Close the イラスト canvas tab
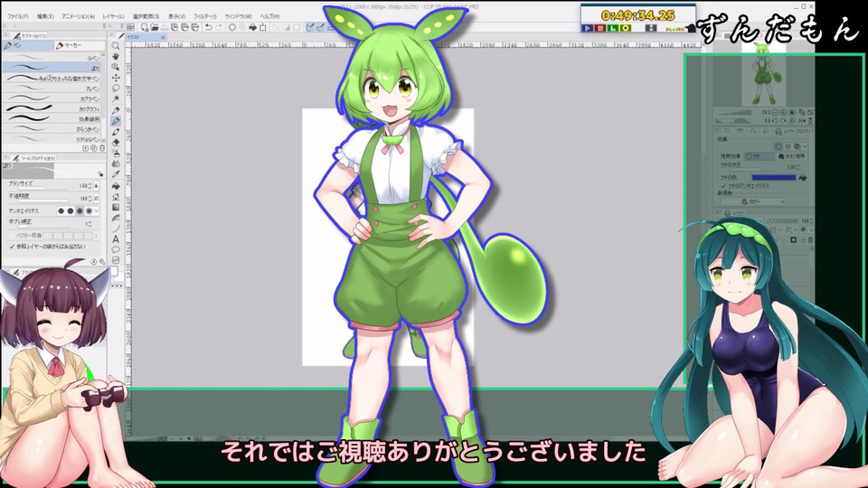Viewport: 868px width, 488px height. [164, 37]
